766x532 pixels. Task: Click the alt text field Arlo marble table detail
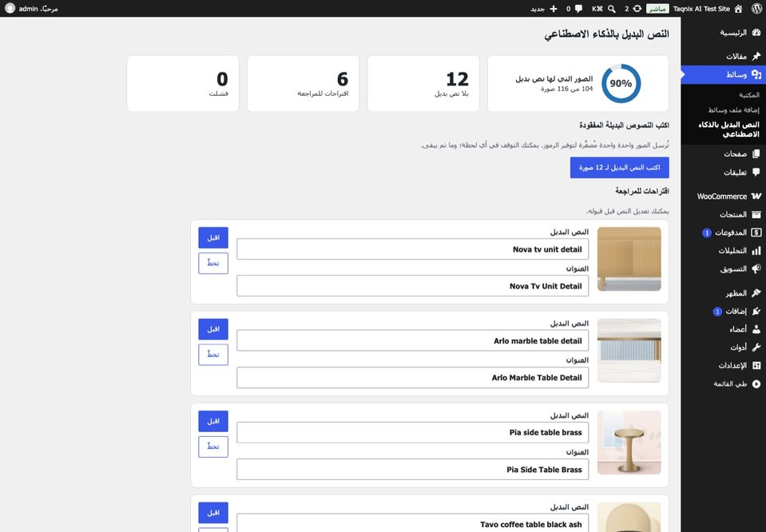click(x=413, y=340)
